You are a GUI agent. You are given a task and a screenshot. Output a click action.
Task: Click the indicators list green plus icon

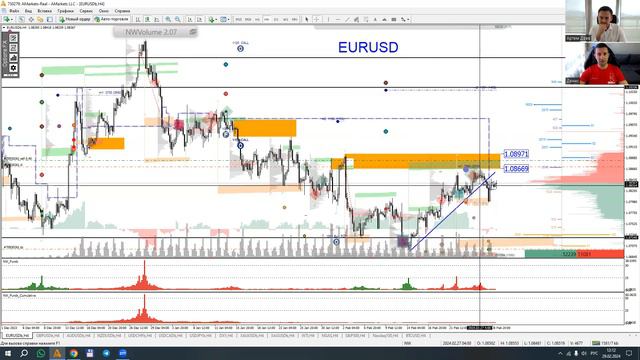[211, 19]
